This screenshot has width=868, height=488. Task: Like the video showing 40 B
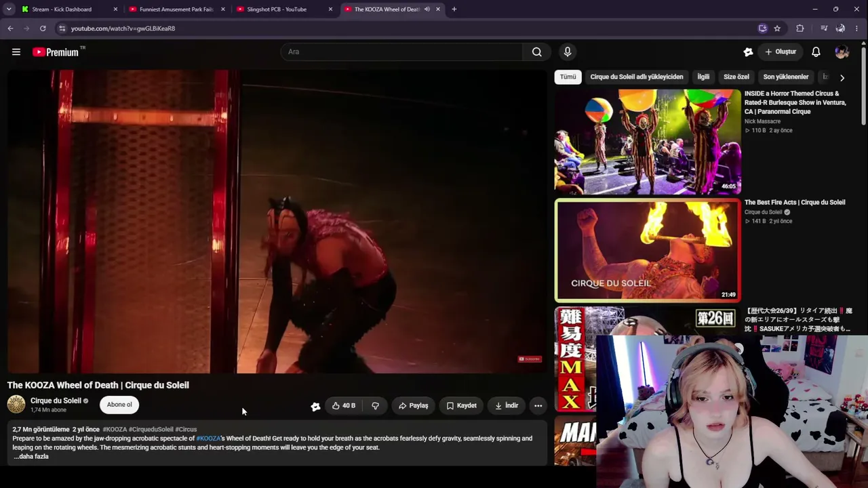pos(344,405)
